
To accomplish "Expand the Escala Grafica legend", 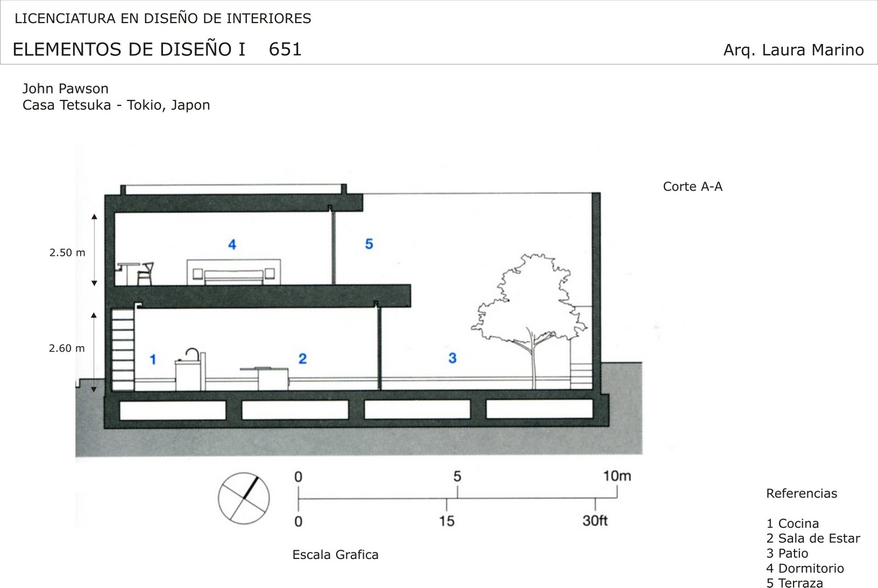I will point(336,555).
